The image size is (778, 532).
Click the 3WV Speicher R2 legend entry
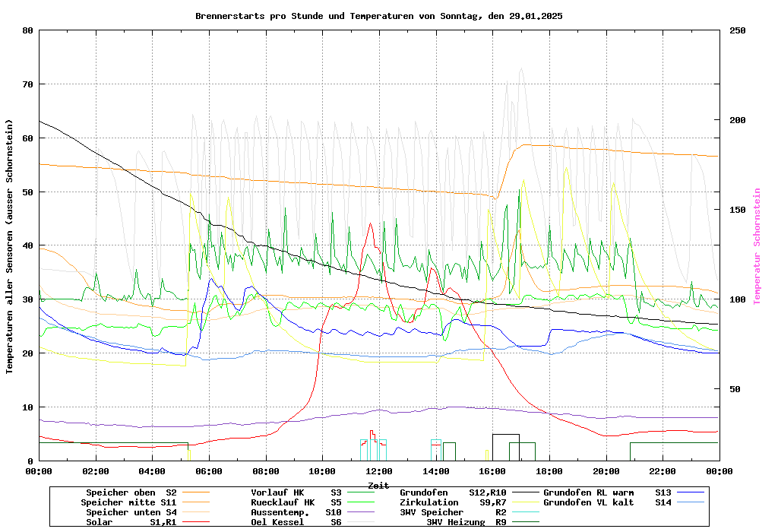click(453, 512)
